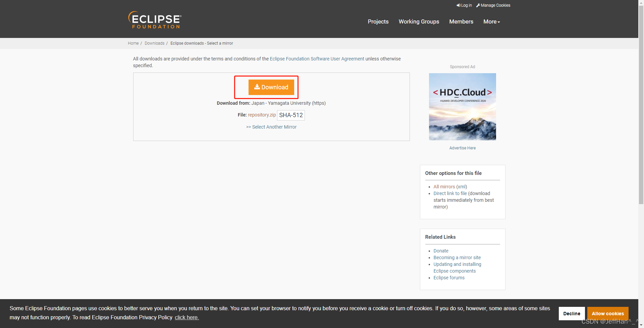Click the 'Other options for this file' heading
This screenshot has width=644, height=328.
453,173
